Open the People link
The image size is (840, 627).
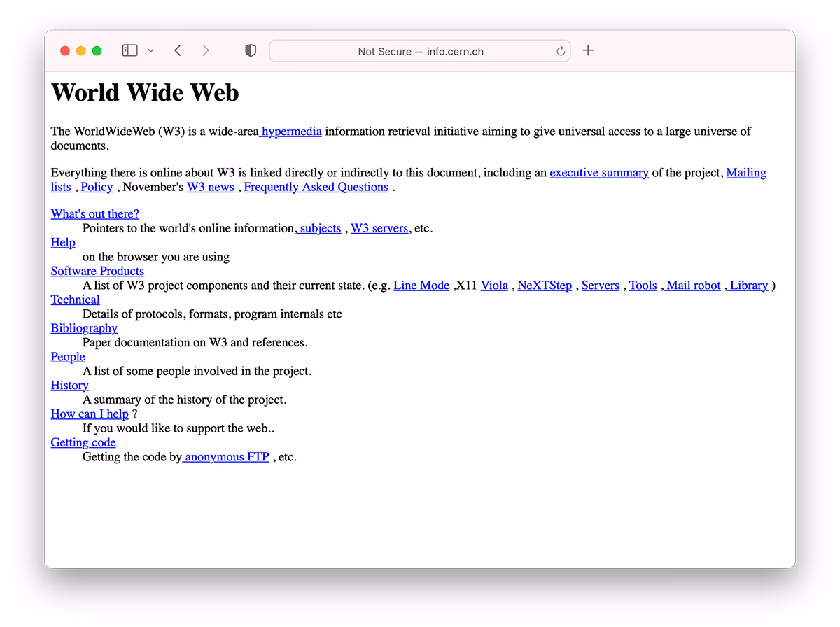(x=68, y=357)
